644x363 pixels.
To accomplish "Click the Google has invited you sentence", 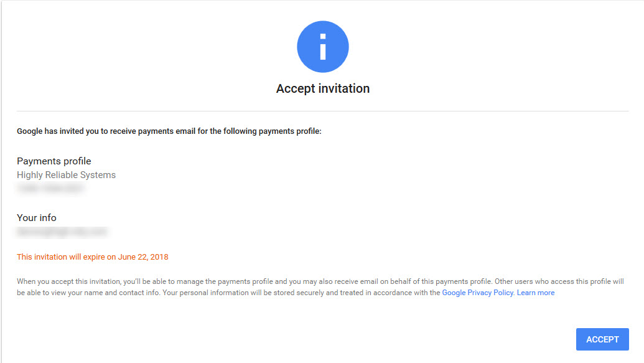I will coord(169,131).
